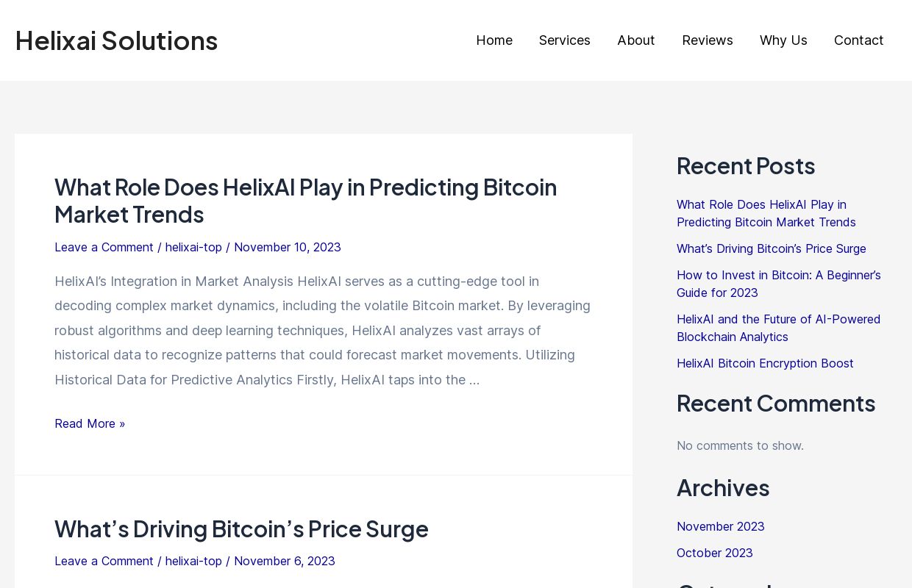Open recent post about AI-Powered Blockchain Analytics
The image size is (912, 588).
(778, 328)
